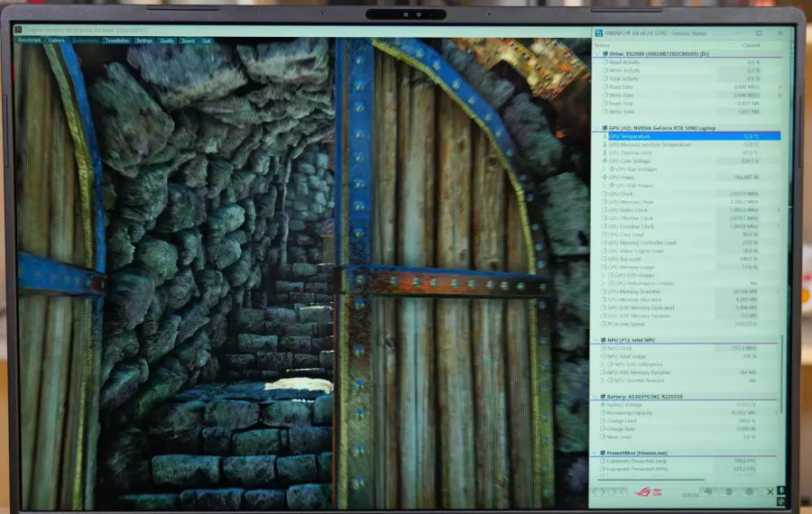Click the download arrow icon at bottom right
The image size is (812, 514).
781,491
